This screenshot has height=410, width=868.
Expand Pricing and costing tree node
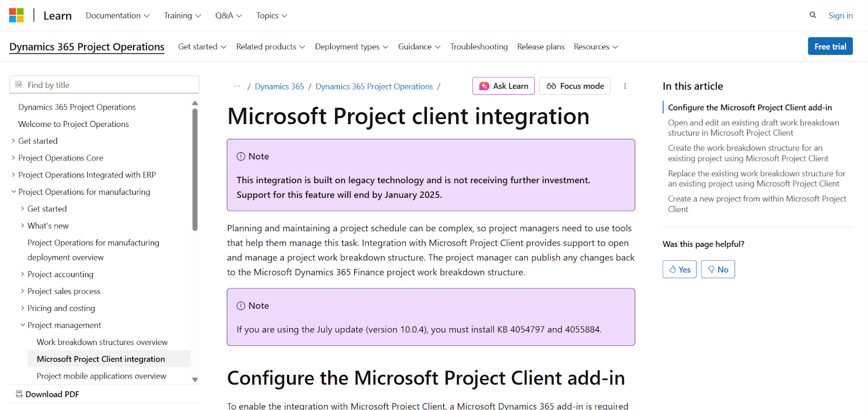click(22, 308)
